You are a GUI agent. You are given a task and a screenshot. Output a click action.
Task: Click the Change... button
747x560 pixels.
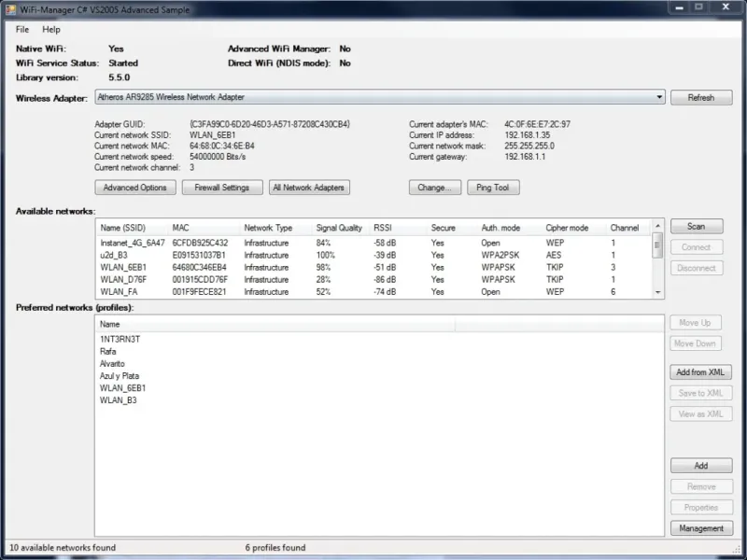click(x=435, y=188)
